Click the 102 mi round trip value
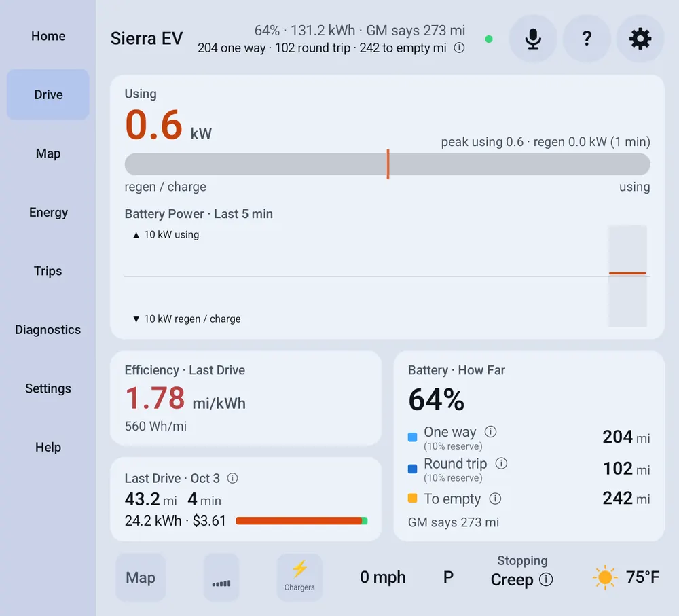 click(x=626, y=468)
